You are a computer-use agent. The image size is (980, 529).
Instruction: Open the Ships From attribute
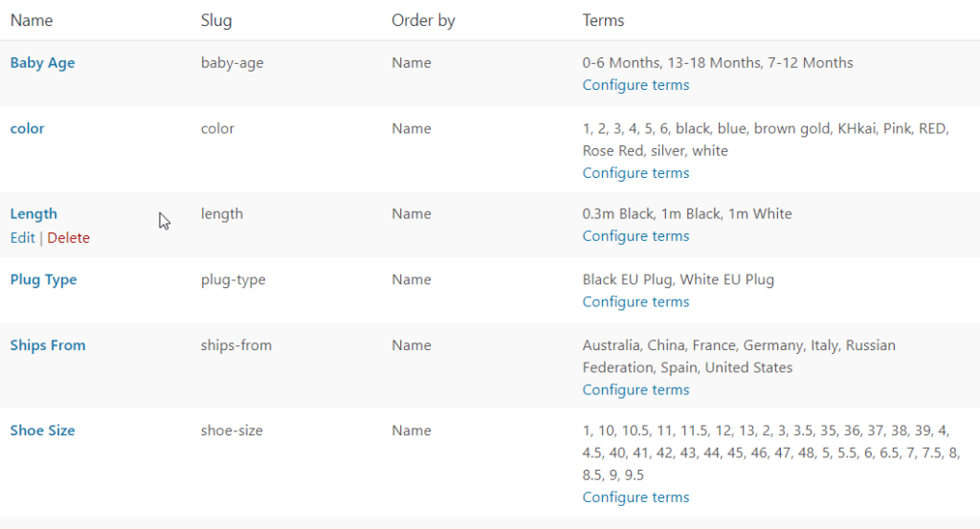point(48,345)
